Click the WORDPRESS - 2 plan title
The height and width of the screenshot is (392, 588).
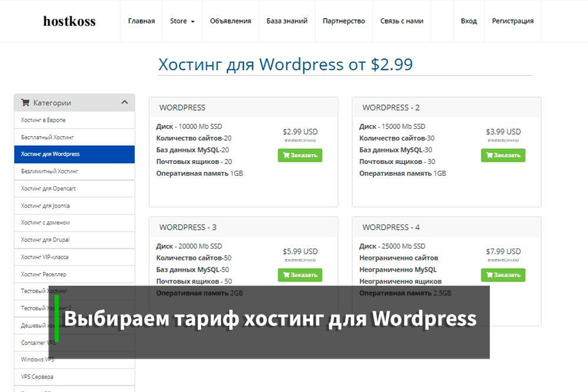[391, 108]
